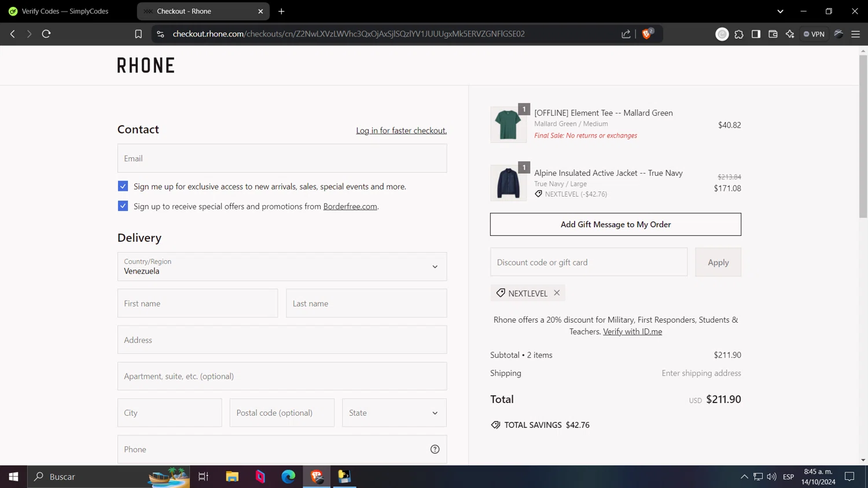
Task: Launch File Explorer from the taskbar
Action: click(x=232, y=476)
